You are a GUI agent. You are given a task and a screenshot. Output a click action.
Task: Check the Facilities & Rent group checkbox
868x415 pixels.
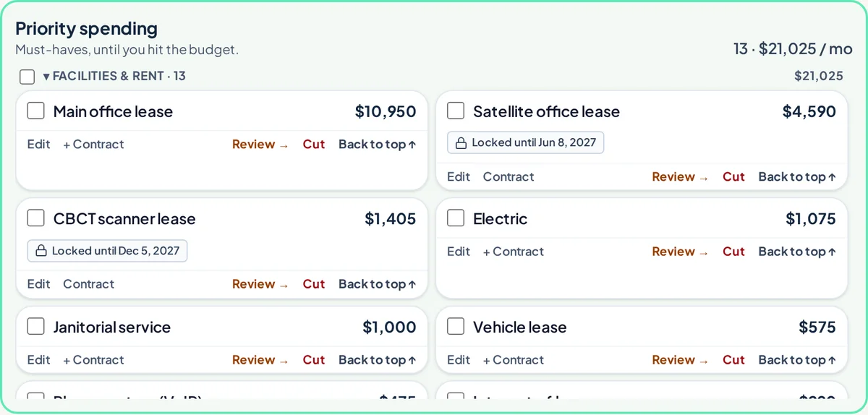tap(27, 77)
